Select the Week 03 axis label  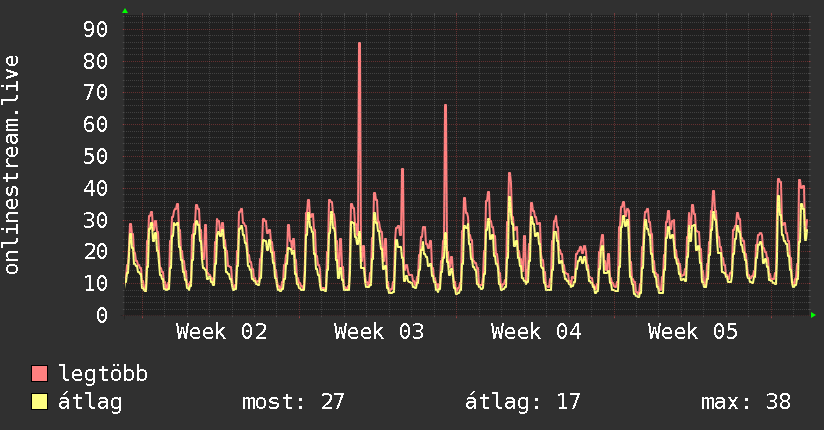(378, 331)
